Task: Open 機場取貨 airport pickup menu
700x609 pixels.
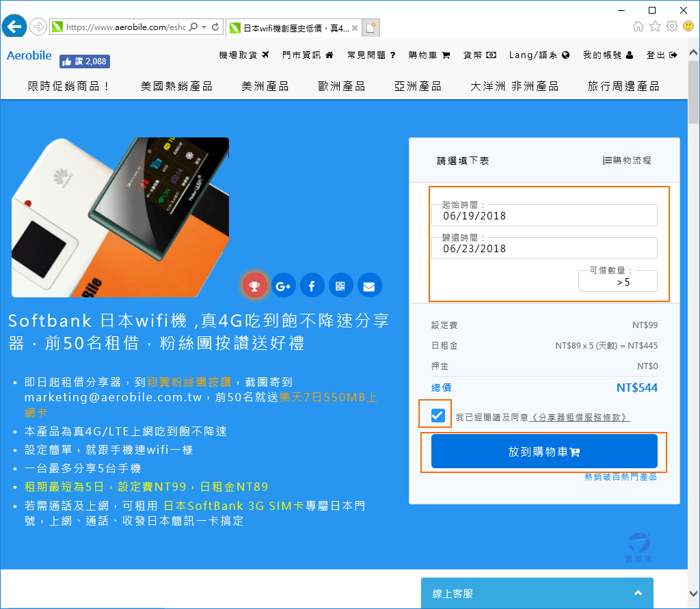Action: (x=244, y=55)
